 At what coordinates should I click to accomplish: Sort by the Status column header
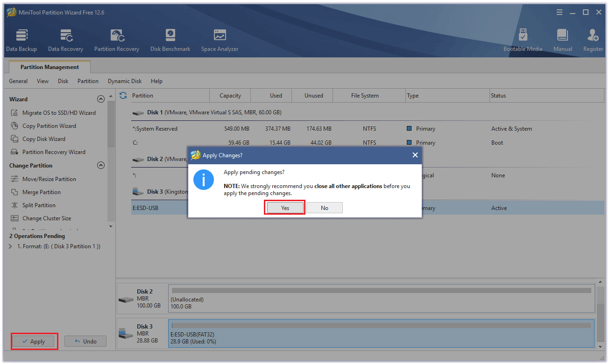pos(546,96)
